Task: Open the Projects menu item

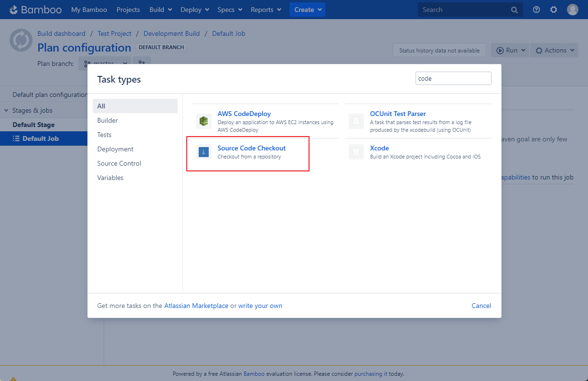Action: (x=128, y=10)
